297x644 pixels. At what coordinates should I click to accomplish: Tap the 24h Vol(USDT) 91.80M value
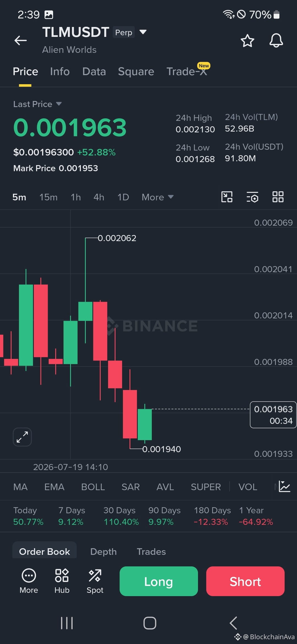240,158
